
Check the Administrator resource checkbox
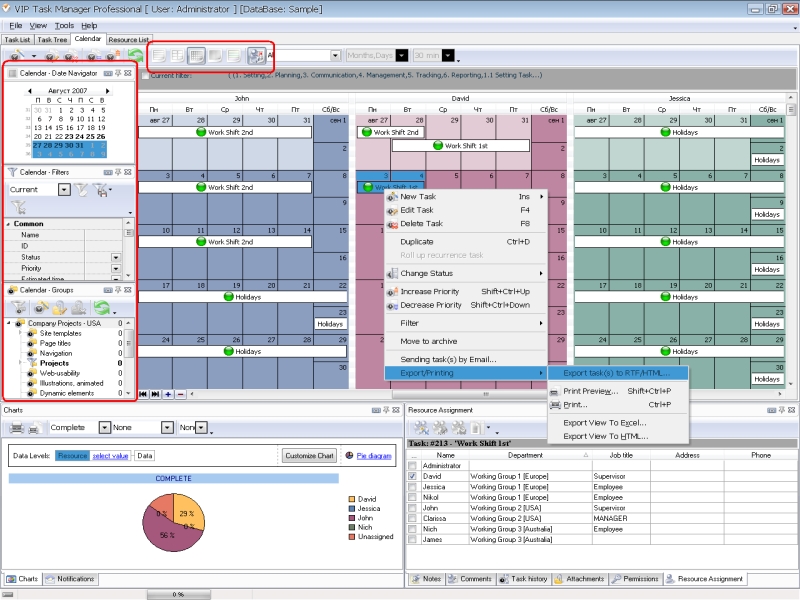pyautogui.click(x=412, y=466)
